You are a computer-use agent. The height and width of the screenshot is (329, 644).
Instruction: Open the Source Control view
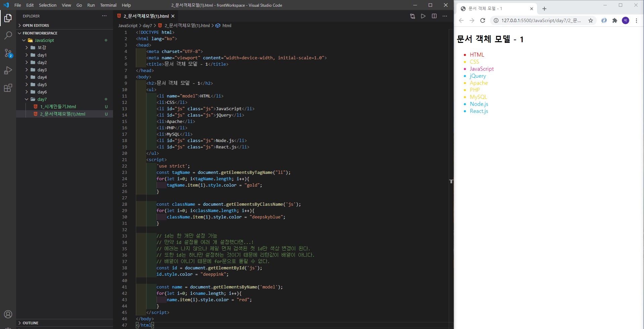tap(8, 53)
